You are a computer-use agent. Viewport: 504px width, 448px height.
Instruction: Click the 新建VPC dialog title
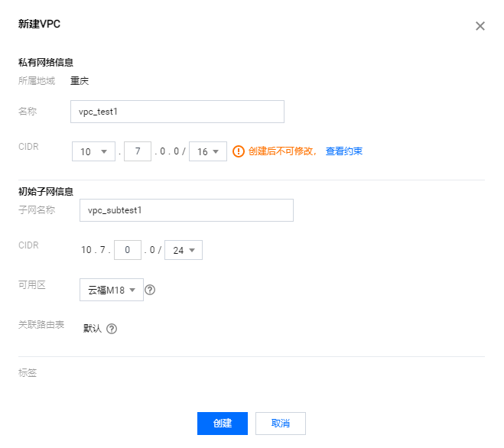tap(39, 24)
